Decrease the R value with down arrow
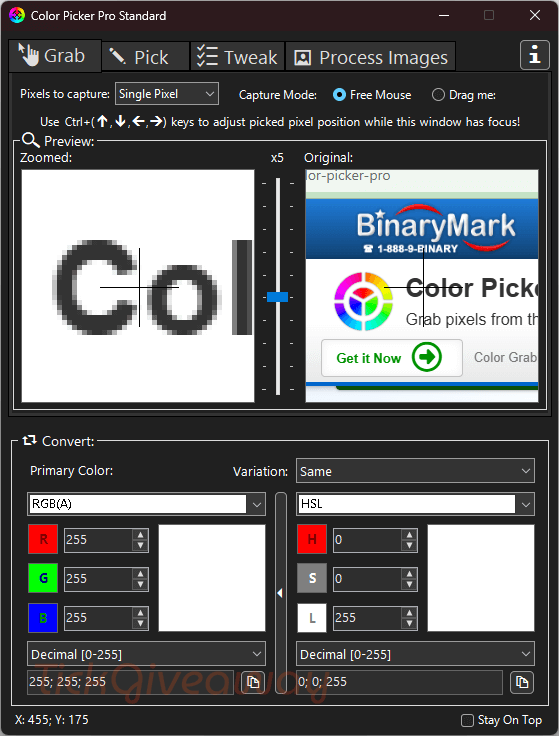The width and height of the screenshot is (559, 736). click(x=140, y=545)
